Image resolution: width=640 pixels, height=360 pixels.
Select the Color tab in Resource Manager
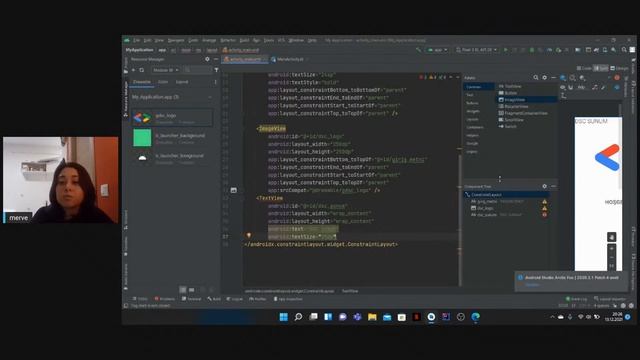[x=162, y=82]
